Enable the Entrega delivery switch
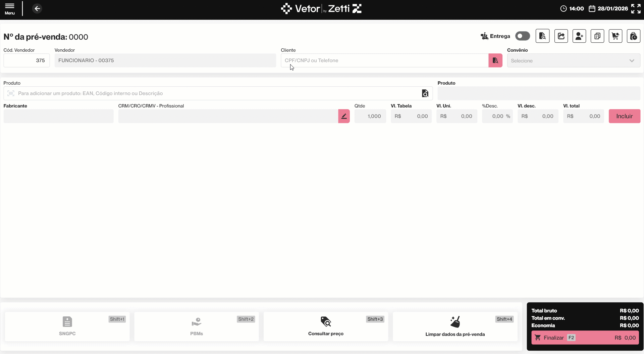Screen dimensions: 644x354 click(523, 36)
